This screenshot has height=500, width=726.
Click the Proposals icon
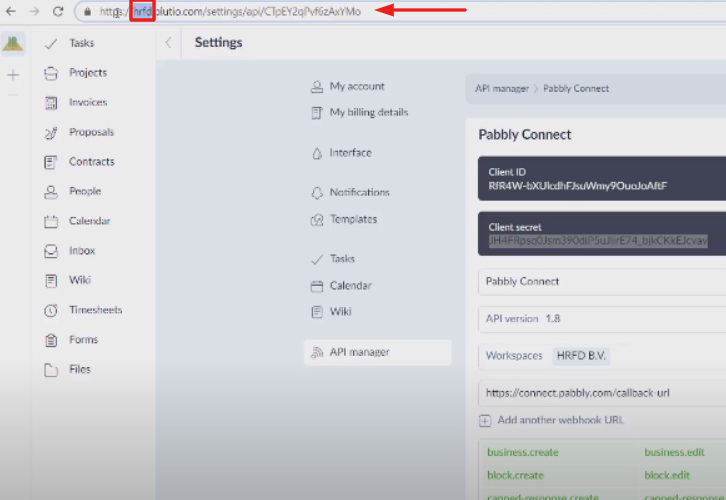(51, 133)
